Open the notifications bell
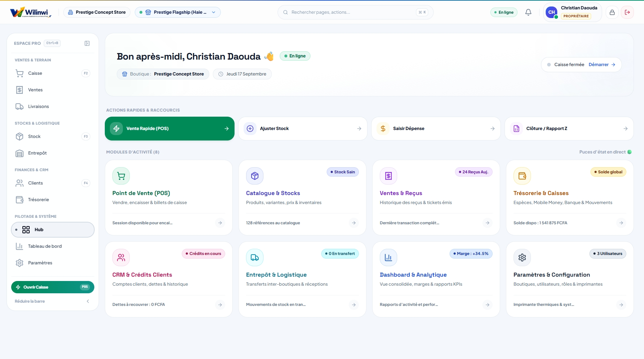 click(x=528, y=12)
